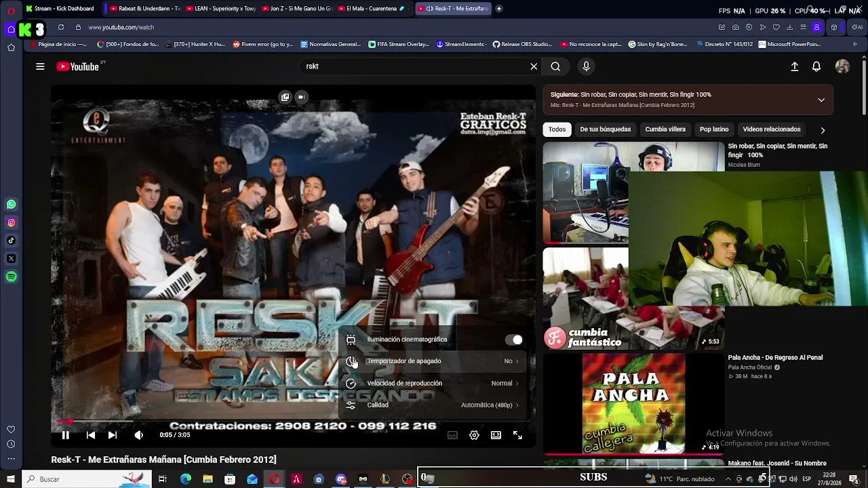Viewport: 868px width, 488px height.
Task: Open YouTube notifications bell
Action: coord(816,66)
